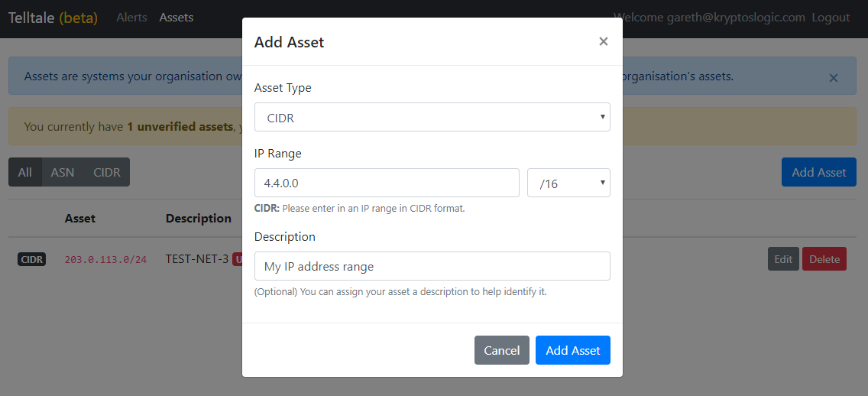Open the Alerts navigation link
Image resolution: width=868 pixels, height=396 pixels.
point(131,17)
